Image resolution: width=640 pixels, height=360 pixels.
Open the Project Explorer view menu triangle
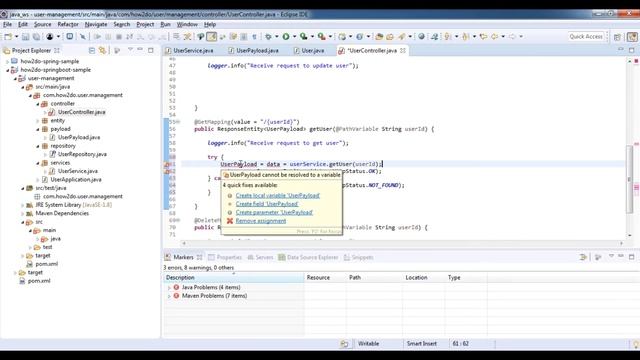point(130,50)
